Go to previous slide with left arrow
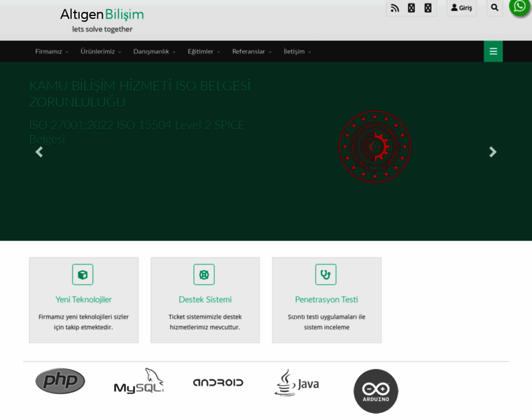 [39, 152]
